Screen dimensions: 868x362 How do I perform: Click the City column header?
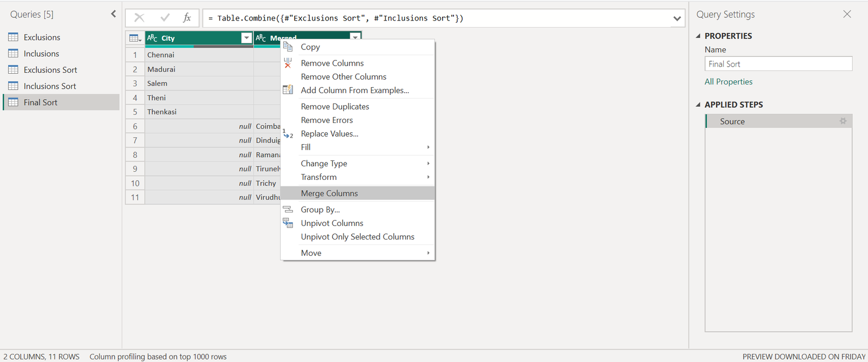[199, 38]
